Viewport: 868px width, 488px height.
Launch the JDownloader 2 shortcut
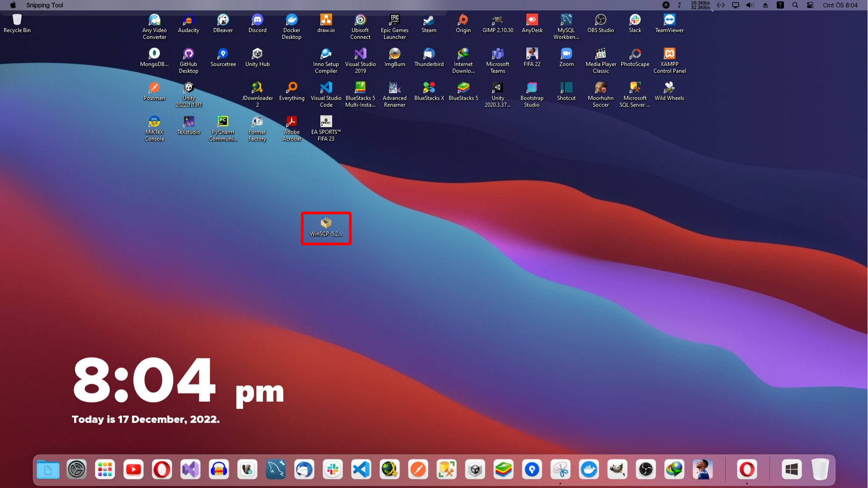[x=258, y=94]
